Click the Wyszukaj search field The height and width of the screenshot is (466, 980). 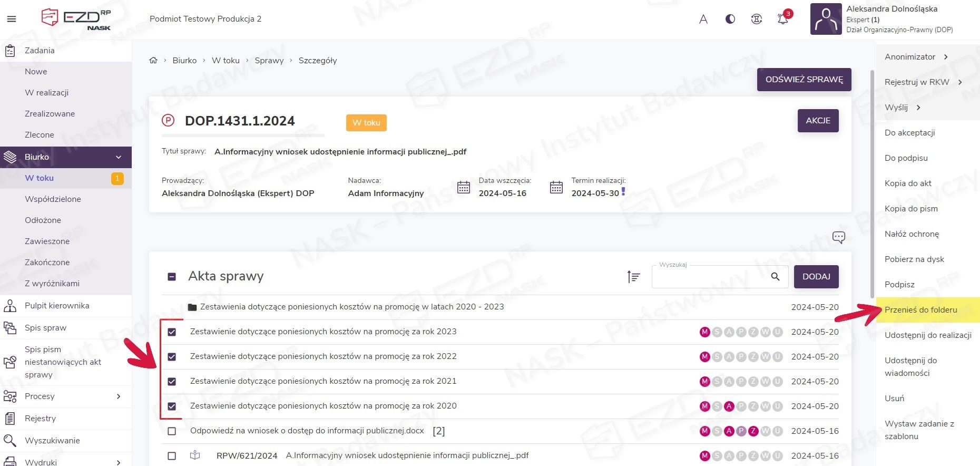click(709, 277)
